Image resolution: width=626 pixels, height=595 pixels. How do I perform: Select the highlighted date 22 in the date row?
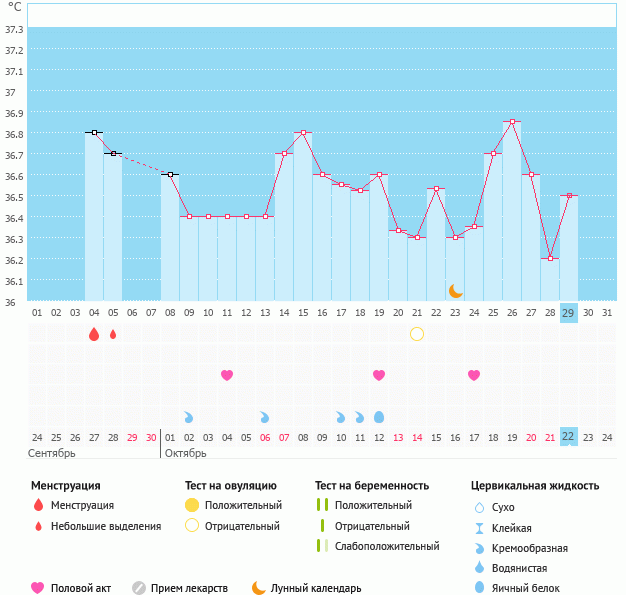pos(569,437)
